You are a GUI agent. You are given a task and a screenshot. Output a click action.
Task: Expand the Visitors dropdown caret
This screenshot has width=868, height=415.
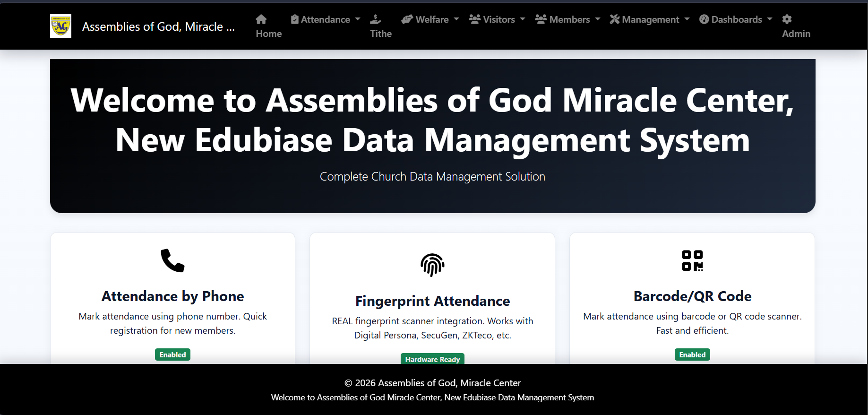(523, 19)
